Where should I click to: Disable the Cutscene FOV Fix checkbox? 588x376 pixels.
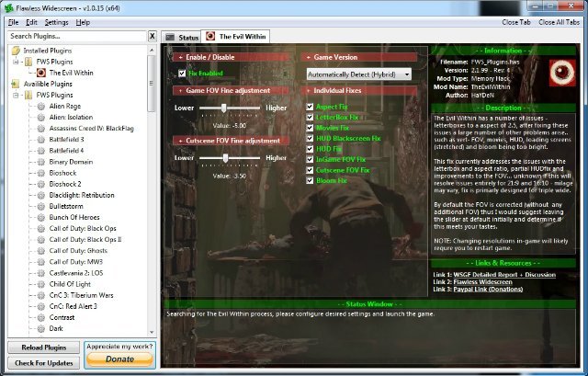[310, 169]
